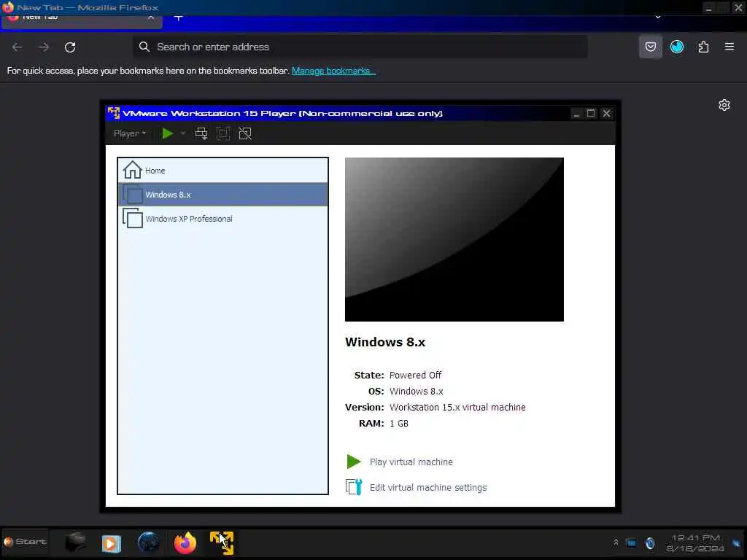
Task: Select Home in the VMware library
Action: pos(222,171)
